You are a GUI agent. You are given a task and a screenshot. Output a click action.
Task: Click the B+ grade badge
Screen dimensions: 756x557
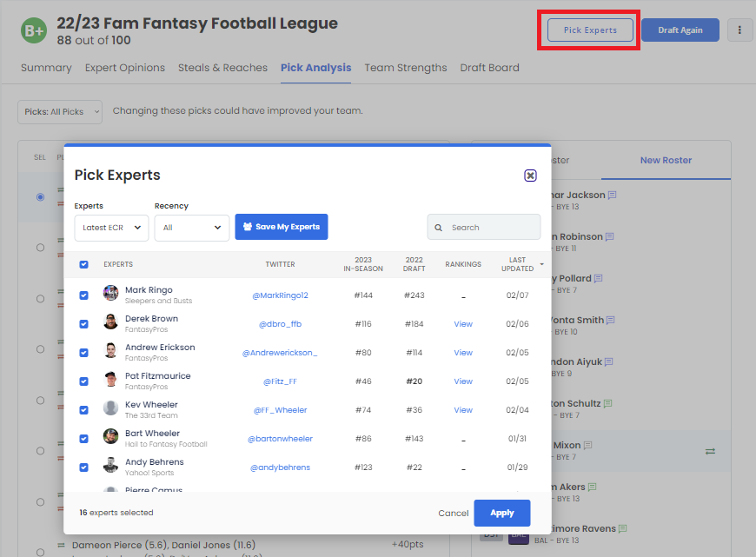34,30
